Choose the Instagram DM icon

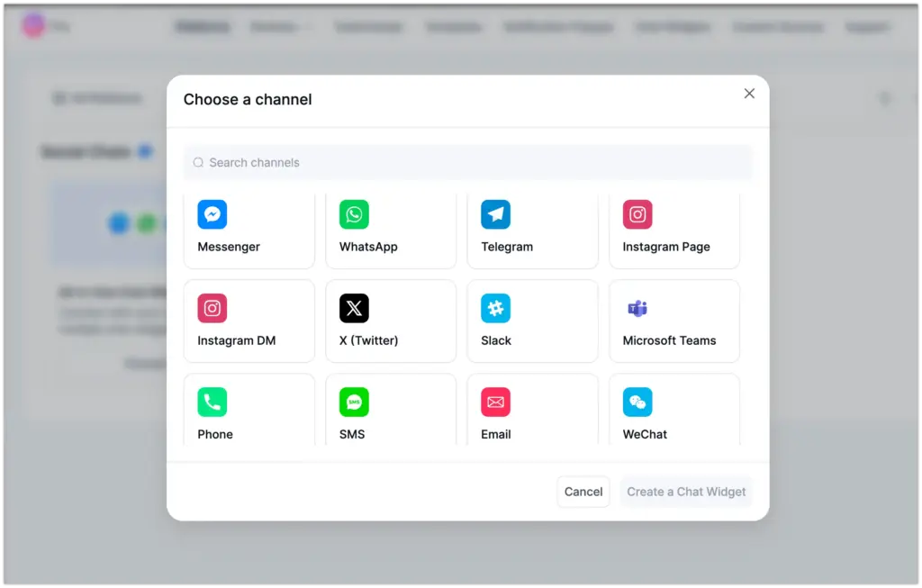point(212,308)
